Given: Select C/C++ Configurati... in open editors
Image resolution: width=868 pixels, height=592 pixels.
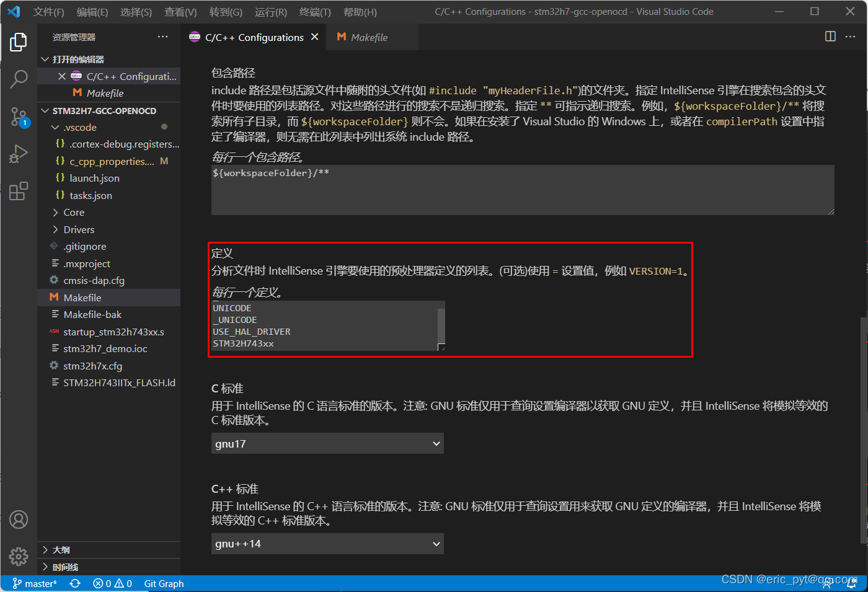Looking at the screenshot, I should pyautogui.click(x=109, y=76).
